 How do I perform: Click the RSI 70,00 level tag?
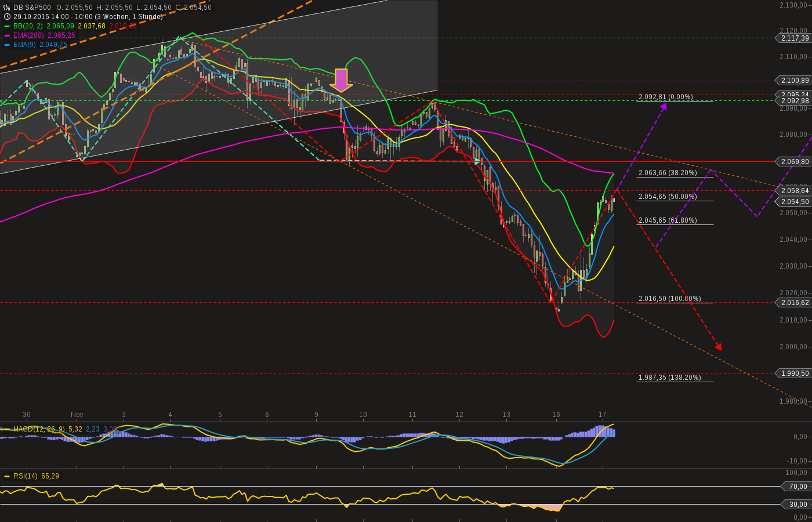pos(797,487)
